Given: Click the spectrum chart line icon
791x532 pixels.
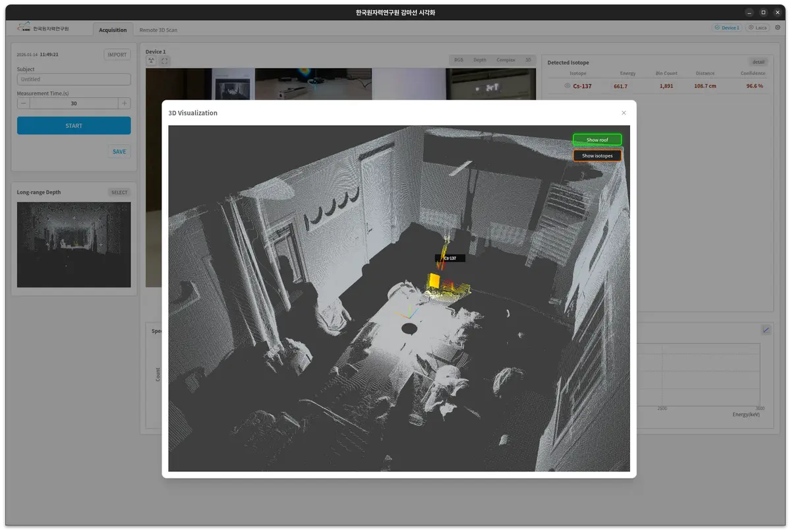Looking at the screenshot, I should coord(766,330).
